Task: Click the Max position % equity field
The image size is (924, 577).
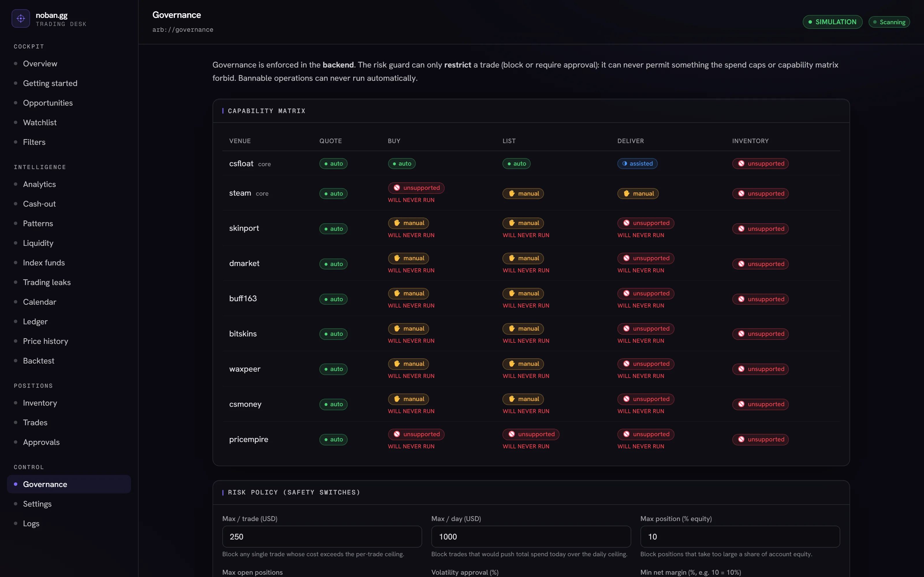Action: coord(740,537)
